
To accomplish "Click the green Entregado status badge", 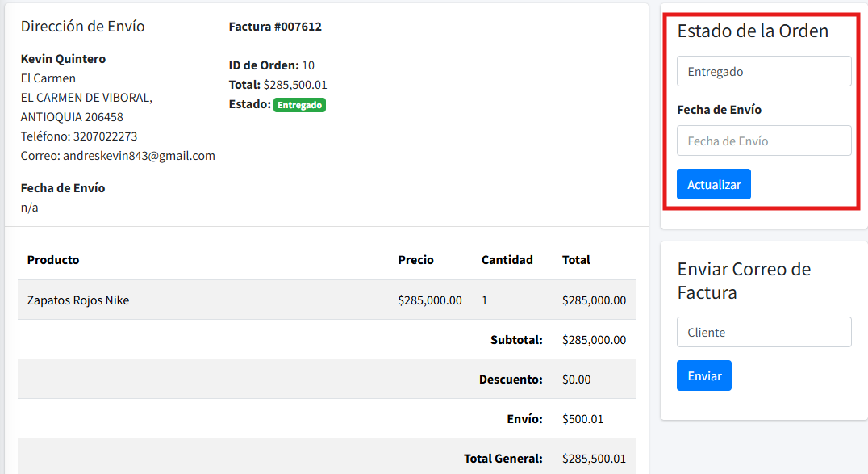I will 299,105.
